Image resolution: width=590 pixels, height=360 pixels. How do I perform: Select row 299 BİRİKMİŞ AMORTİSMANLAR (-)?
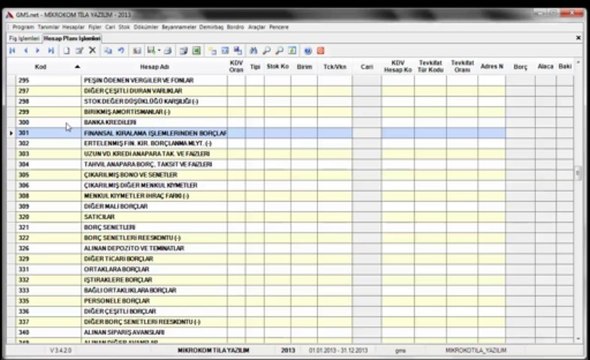tap(294, 112)
